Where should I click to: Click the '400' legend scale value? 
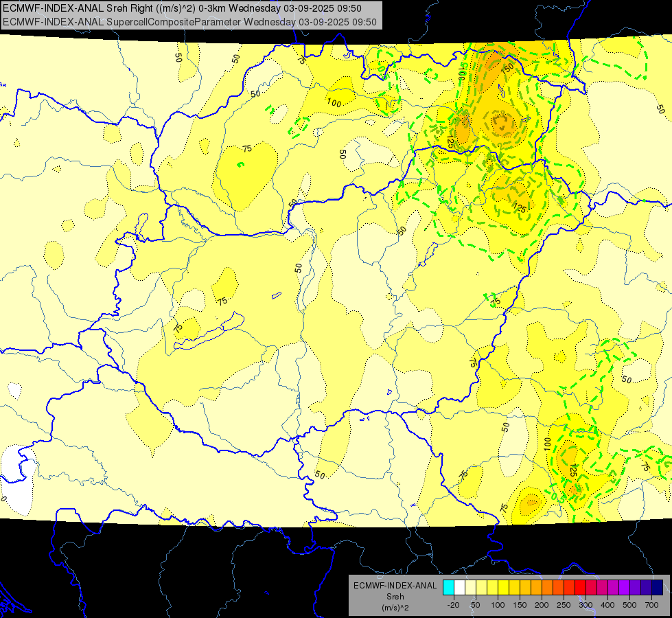[607, 605]
